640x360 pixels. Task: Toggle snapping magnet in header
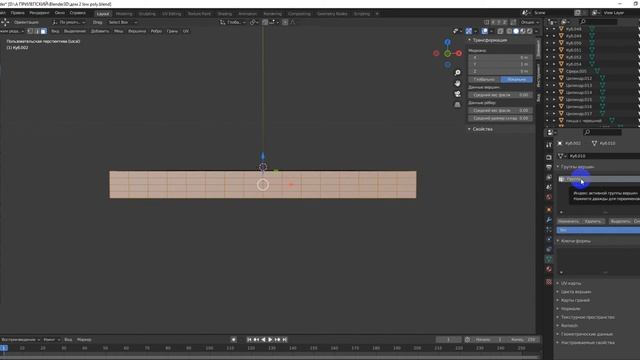coord(265,22)
